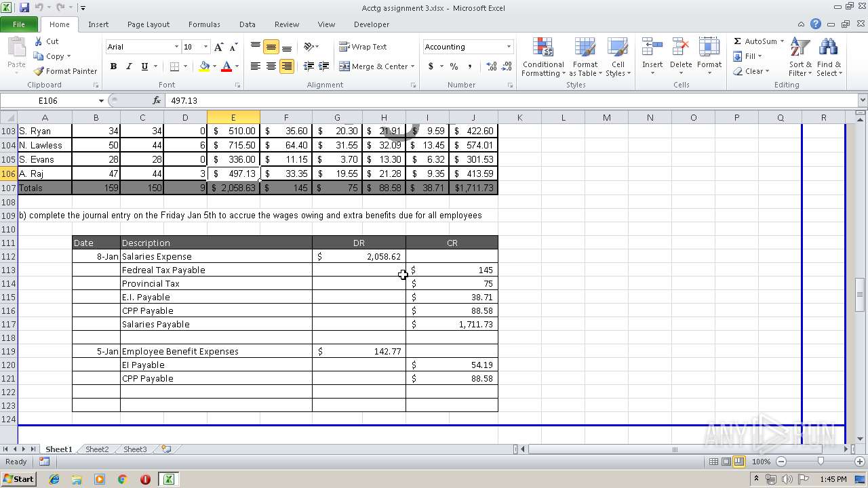
Task: Open Find & Select binoculars menu
Action: (x=829, y=57)
